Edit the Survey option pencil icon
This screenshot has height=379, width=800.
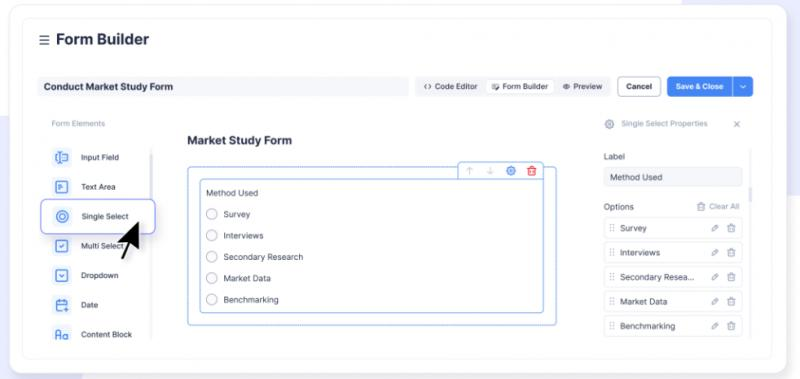click(715, 228)
